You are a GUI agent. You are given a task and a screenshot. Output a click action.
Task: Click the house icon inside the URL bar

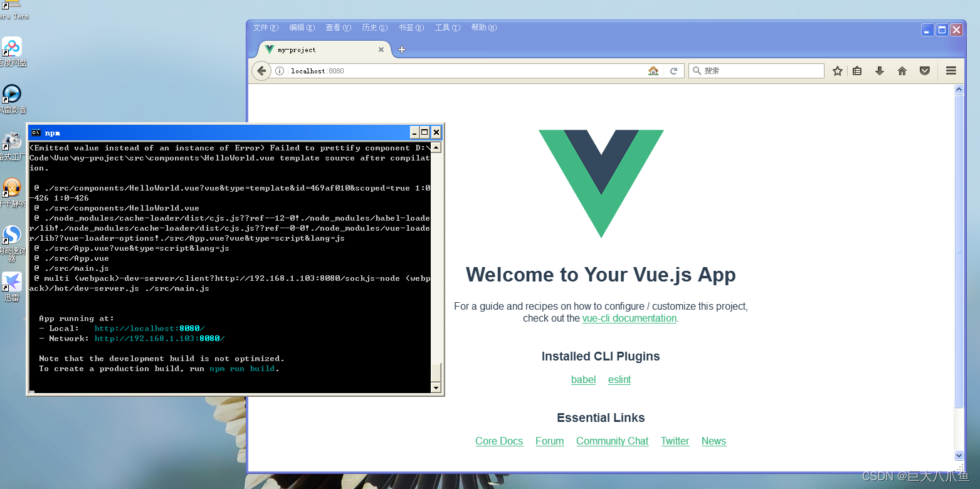(x=653, y=71)
